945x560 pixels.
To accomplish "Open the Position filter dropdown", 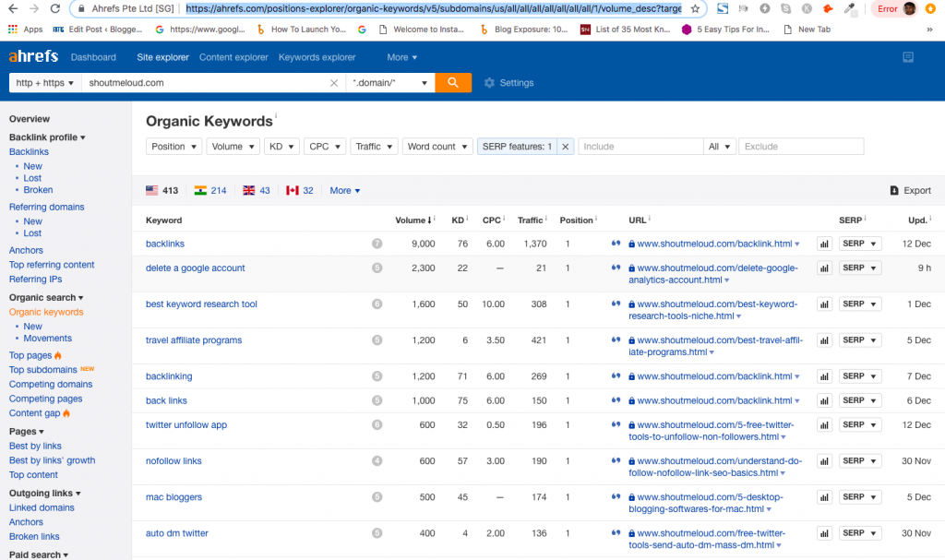I will 174,147.
